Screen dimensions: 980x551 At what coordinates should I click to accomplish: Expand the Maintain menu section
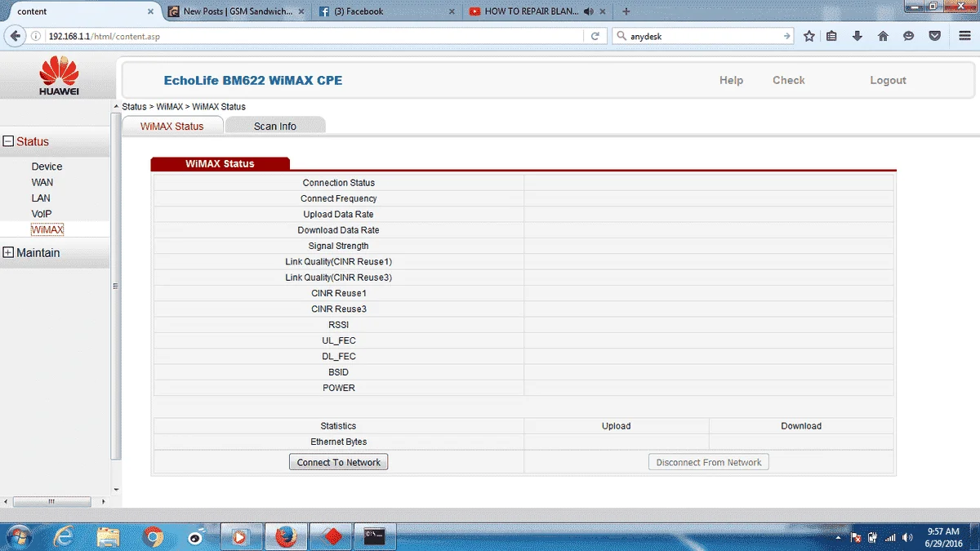(9, 252)
